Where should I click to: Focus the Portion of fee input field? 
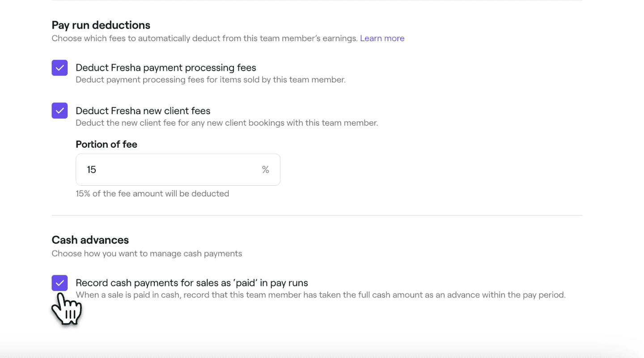tap(178, 170)
